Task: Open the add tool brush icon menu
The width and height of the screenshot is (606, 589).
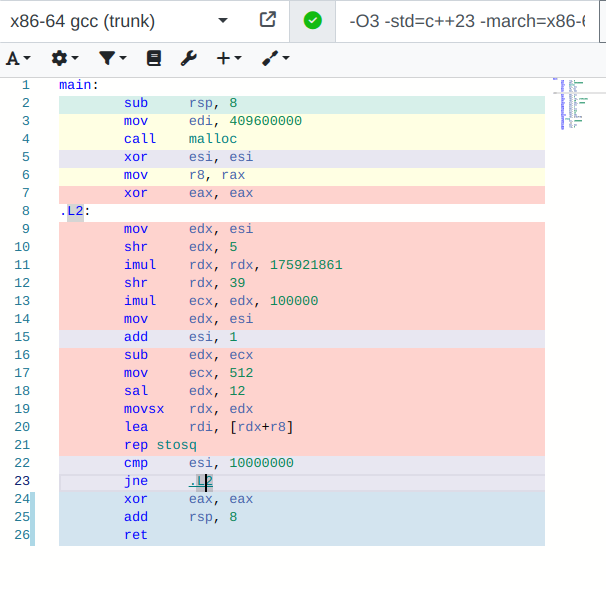Action: (275, 59)
